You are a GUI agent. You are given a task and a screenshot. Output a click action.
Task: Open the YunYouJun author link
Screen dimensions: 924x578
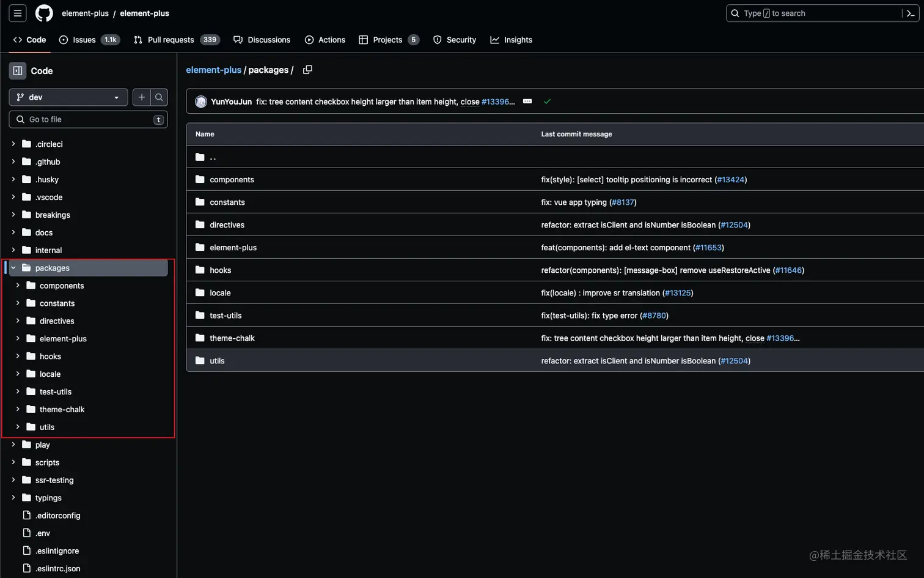(231, 102)
